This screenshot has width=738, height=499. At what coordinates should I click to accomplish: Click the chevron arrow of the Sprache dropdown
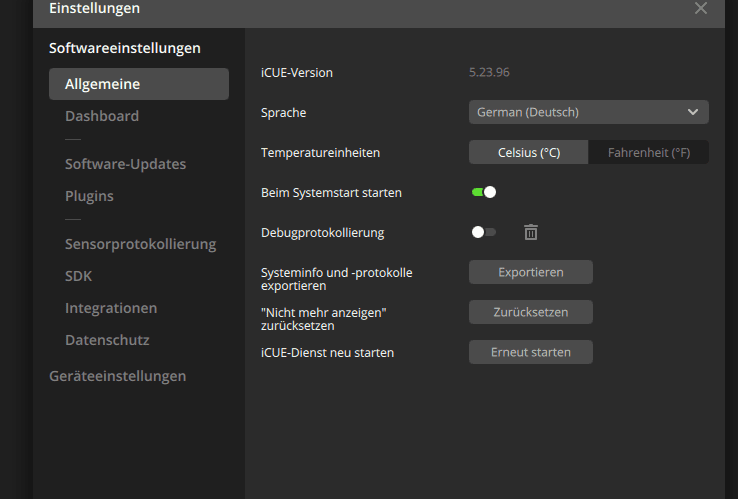click(x=693, y=112)
